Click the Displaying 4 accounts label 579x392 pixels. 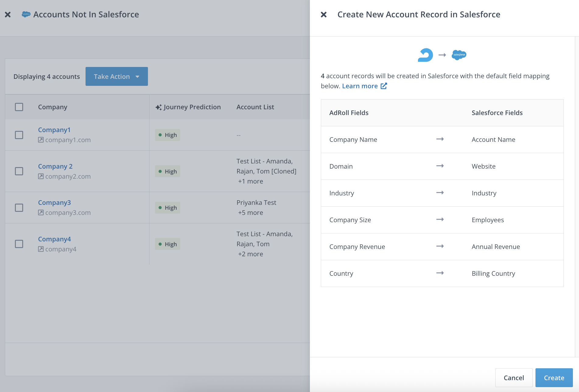47,77
